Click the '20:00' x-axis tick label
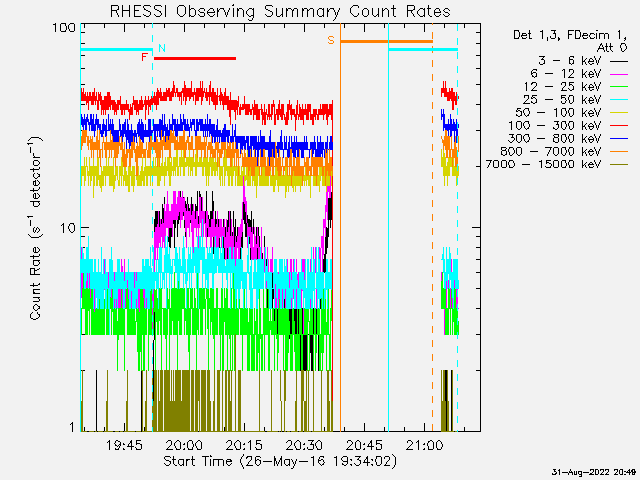The image size is (640, 480). pyautogui.click(x=184, y=445)
